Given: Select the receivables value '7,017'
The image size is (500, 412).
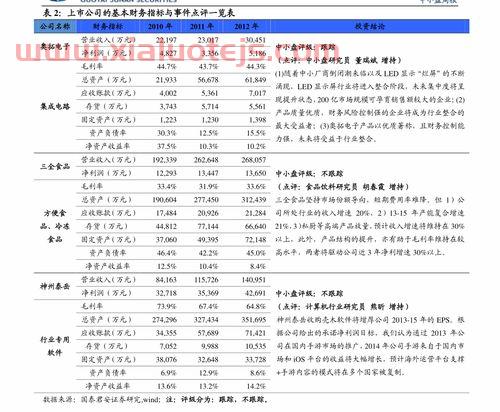Looking at the screenshot, I should click(257, 93).
